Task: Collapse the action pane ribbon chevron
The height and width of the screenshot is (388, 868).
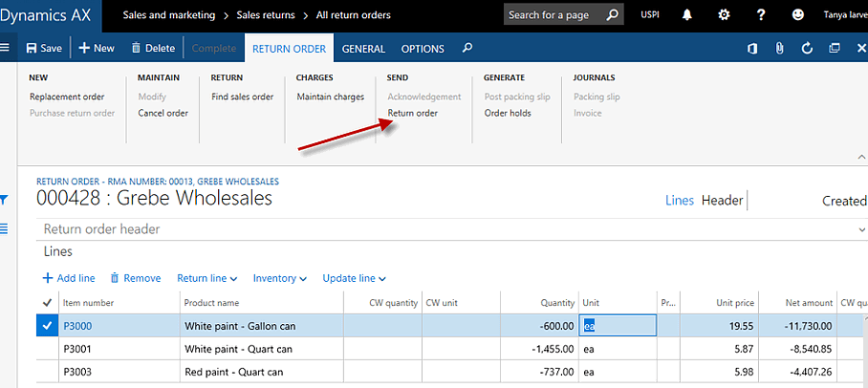Action: pos(860,157)
